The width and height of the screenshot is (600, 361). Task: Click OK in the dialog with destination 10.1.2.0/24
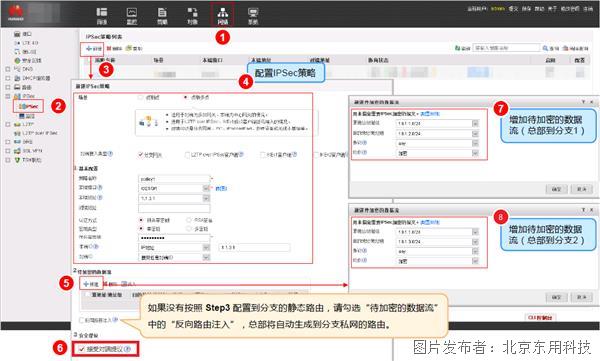[x=556, y=189]
